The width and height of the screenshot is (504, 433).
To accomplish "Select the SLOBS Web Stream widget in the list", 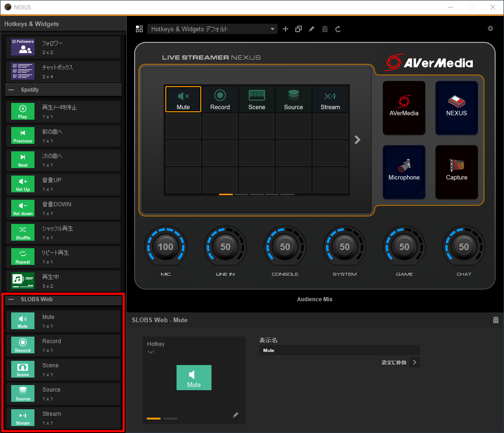I will [63, 418].
